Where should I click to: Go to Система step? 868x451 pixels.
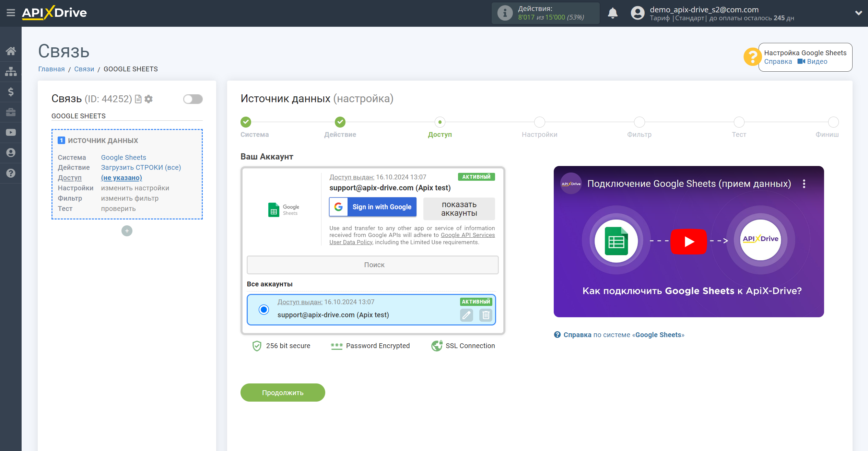pyautogui.click(x=246, y=122)
